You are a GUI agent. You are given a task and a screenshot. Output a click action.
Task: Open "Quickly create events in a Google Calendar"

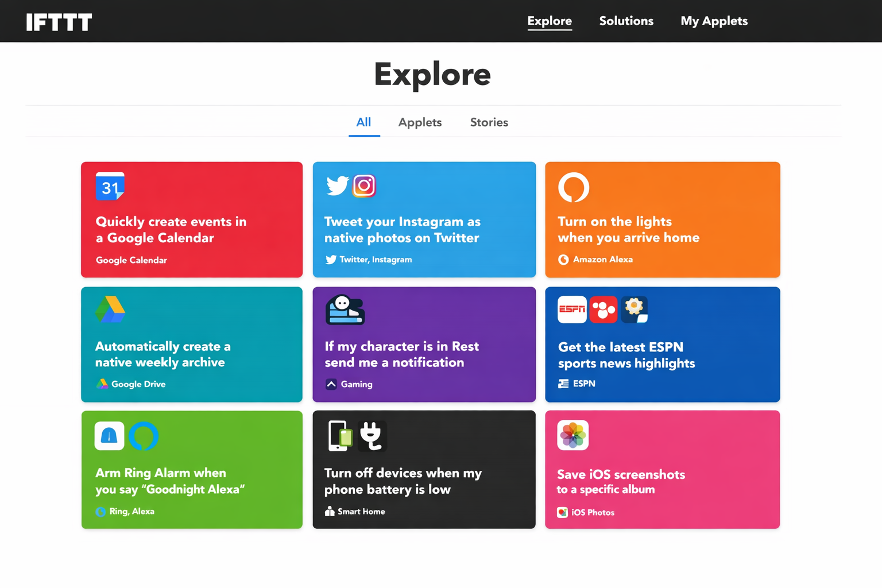(192, 219)
